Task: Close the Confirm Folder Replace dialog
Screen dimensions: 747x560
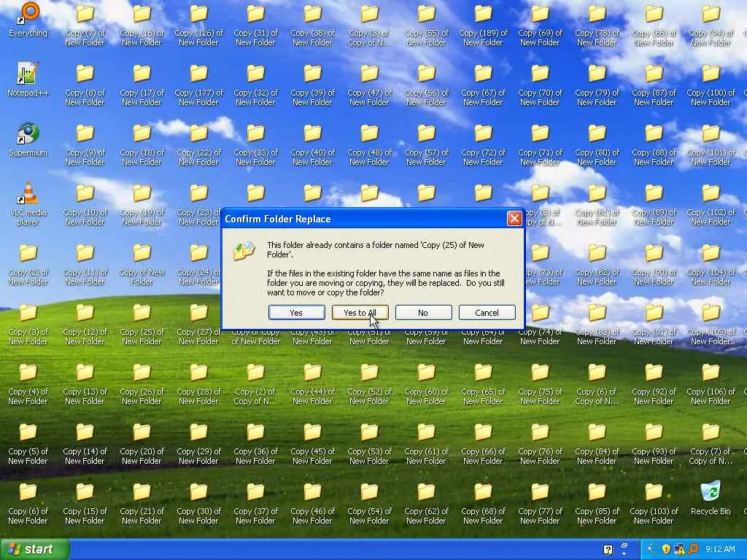Action: (514, 219)
